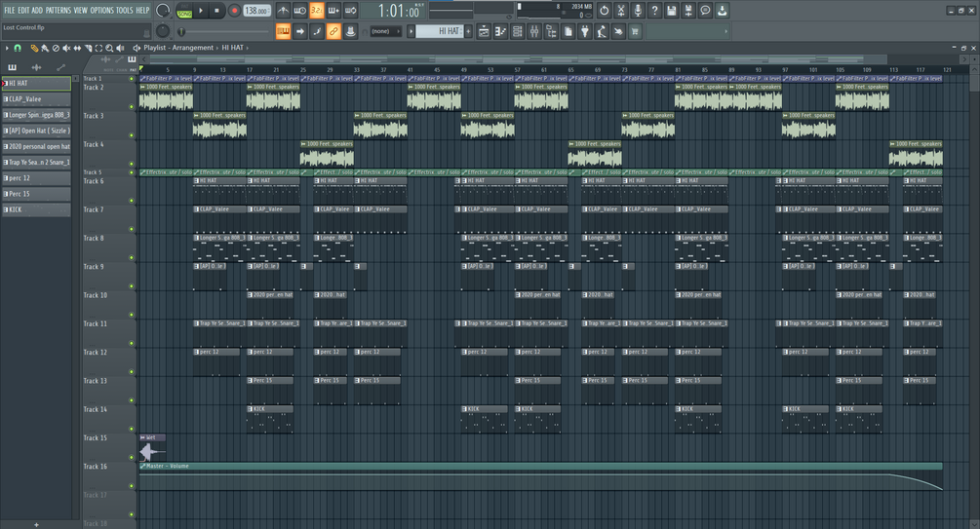Open the OPTIONS menu
The width and height of the screenshot is (980, 529).
coord(101,10)
